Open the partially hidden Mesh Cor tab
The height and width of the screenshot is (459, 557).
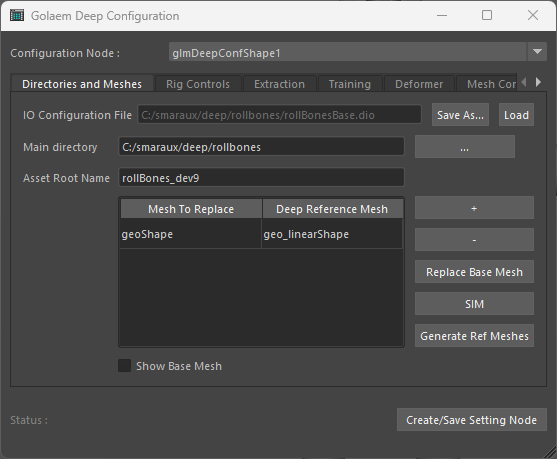click(487, 84)
